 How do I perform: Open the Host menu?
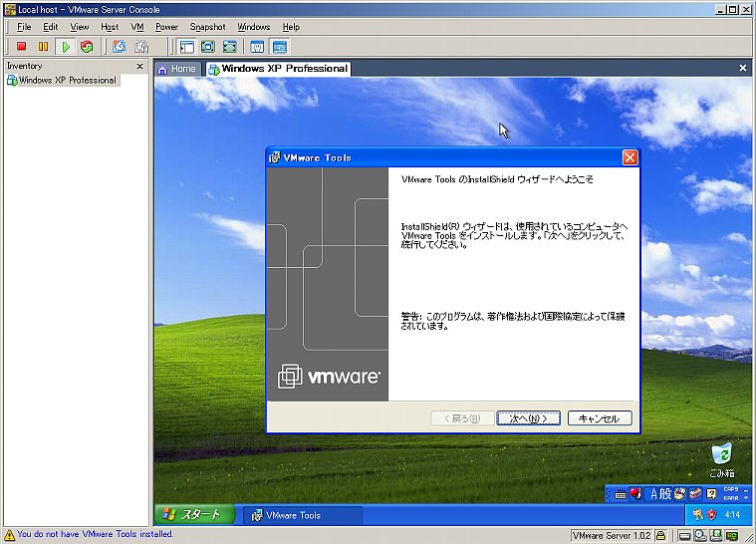pos(110,27)
